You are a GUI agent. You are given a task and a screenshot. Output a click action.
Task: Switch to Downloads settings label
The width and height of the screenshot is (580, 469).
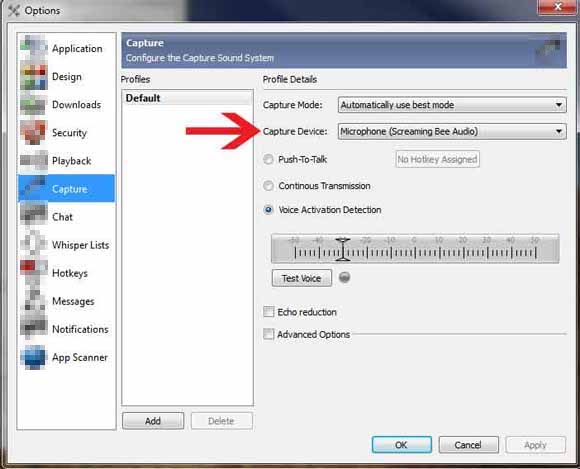point(77,105)
